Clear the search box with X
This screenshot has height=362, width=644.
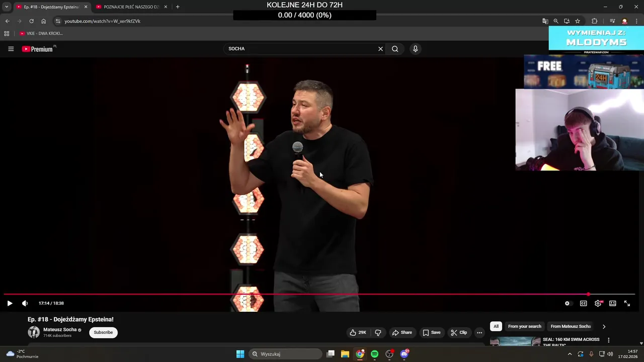point(380,49)
